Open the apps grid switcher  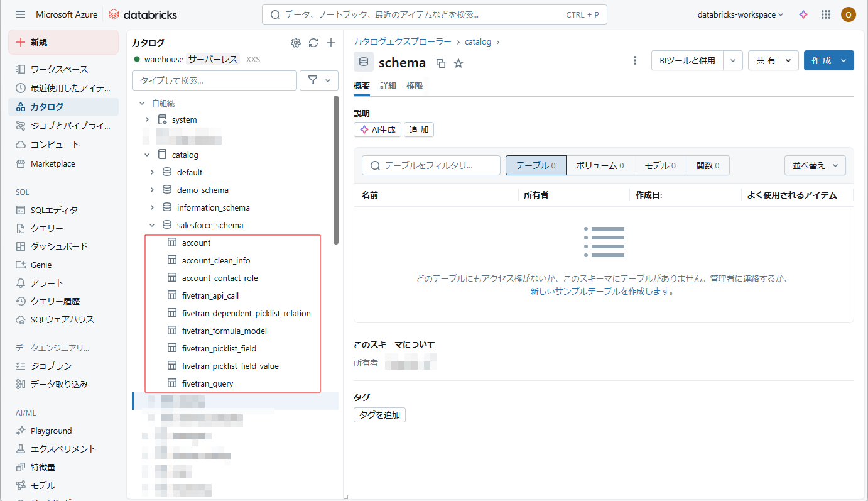pyautogui.click(x=826, y=14)
